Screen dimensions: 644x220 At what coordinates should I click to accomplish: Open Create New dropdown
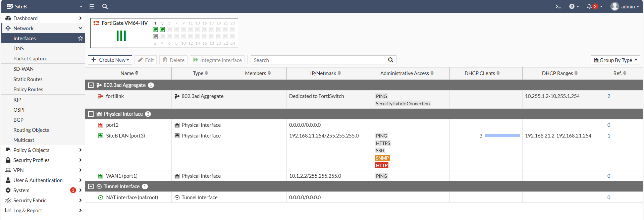[110, 60]
